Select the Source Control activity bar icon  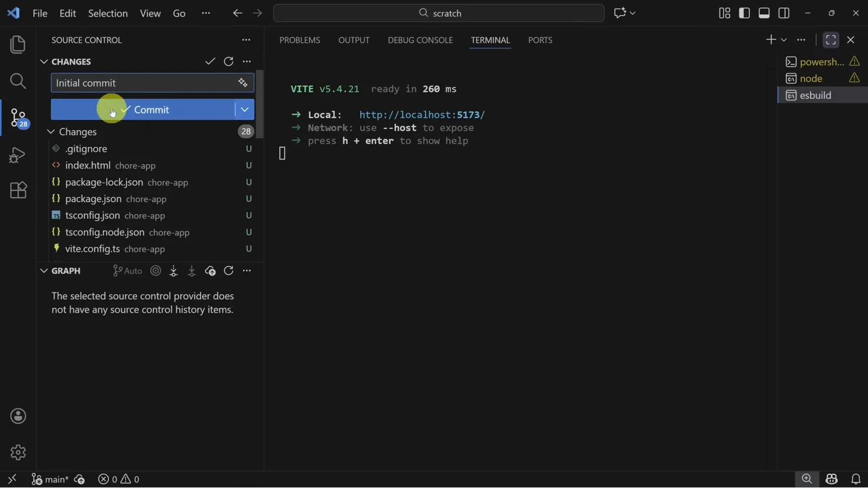tap(18, 117)
